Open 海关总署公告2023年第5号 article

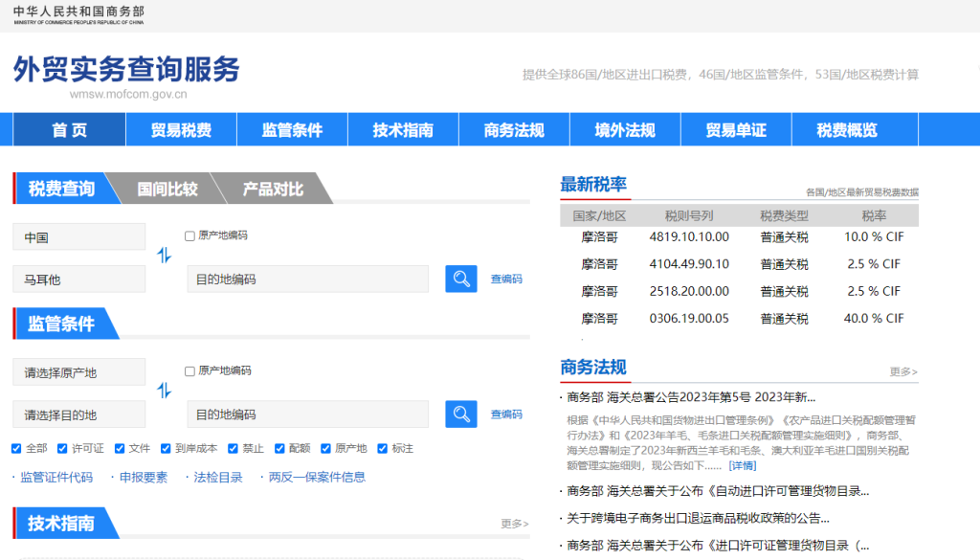tap(691, 397)
